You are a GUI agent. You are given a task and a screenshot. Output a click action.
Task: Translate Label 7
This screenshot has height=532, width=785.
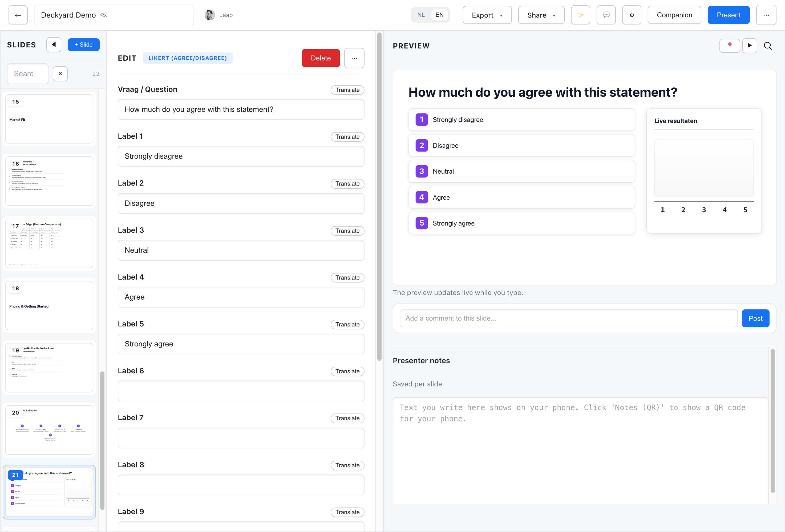(347, 418)
